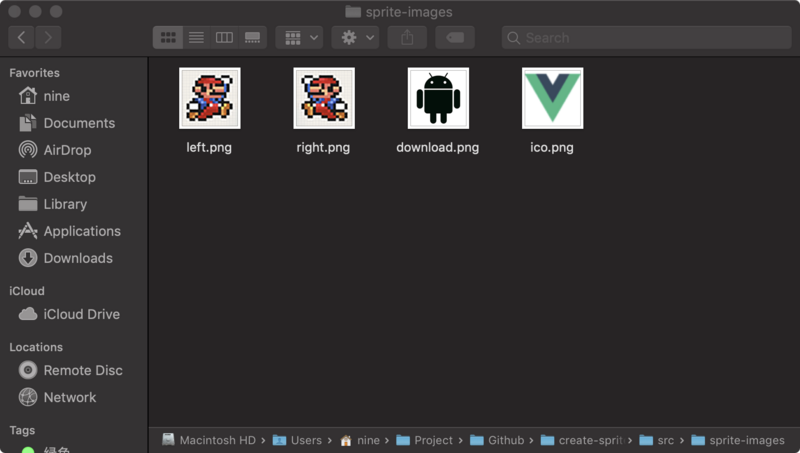Screen dimensions: 800x453
Task: Click the Locations section header
Action: pyautogui.click(x=36, y=347)
